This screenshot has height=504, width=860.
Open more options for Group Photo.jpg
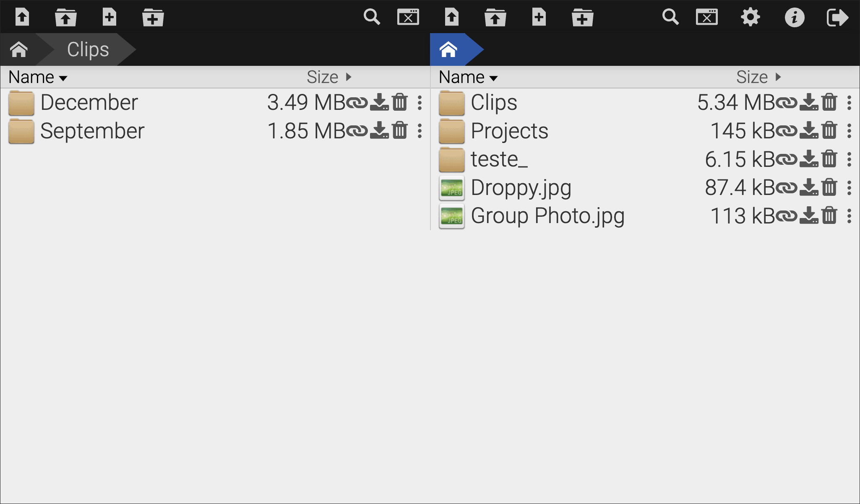click(x=849, y=216)
